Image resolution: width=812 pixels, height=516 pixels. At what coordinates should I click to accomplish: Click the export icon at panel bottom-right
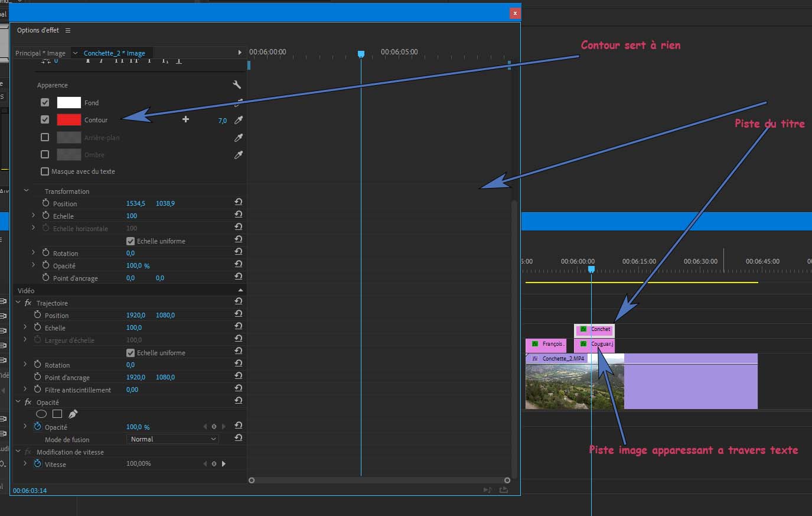[504, 490]
